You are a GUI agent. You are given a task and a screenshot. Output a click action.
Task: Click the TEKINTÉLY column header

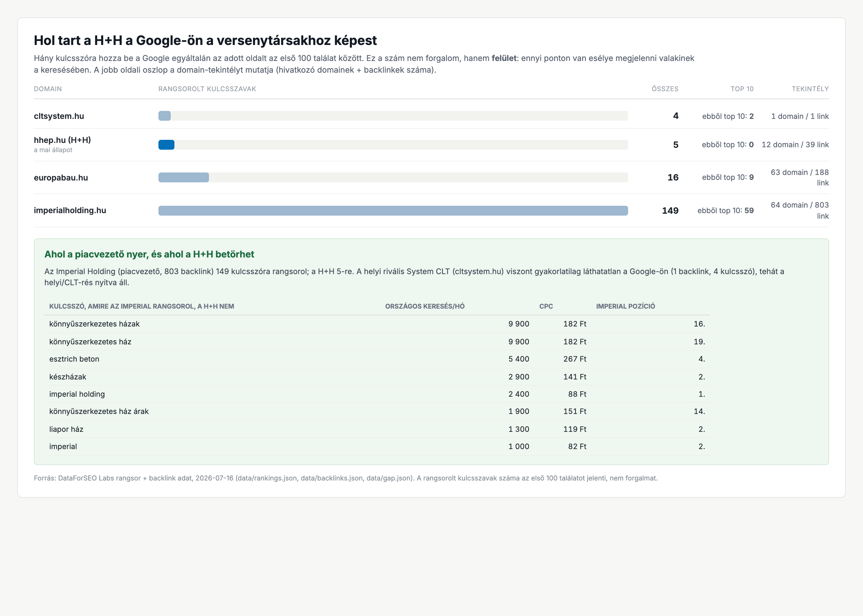[810, 89]
